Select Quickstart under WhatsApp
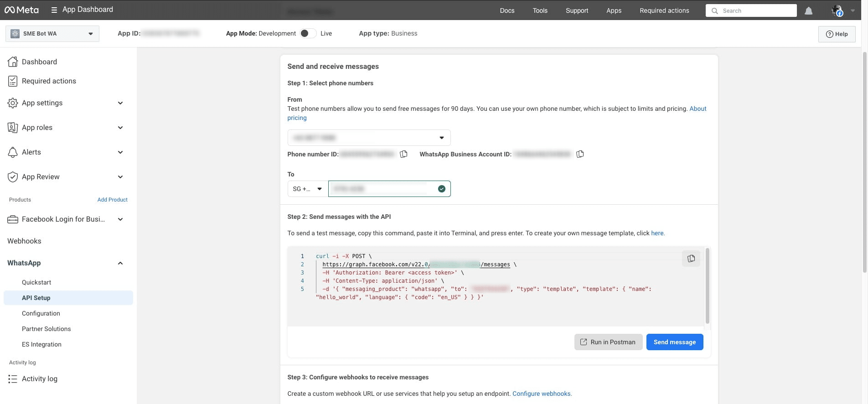The height and width of the screenshot is (404, 868). pos(36,282)
